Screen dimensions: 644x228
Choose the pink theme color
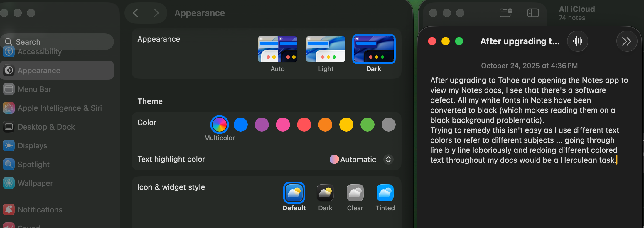[283, 125]
